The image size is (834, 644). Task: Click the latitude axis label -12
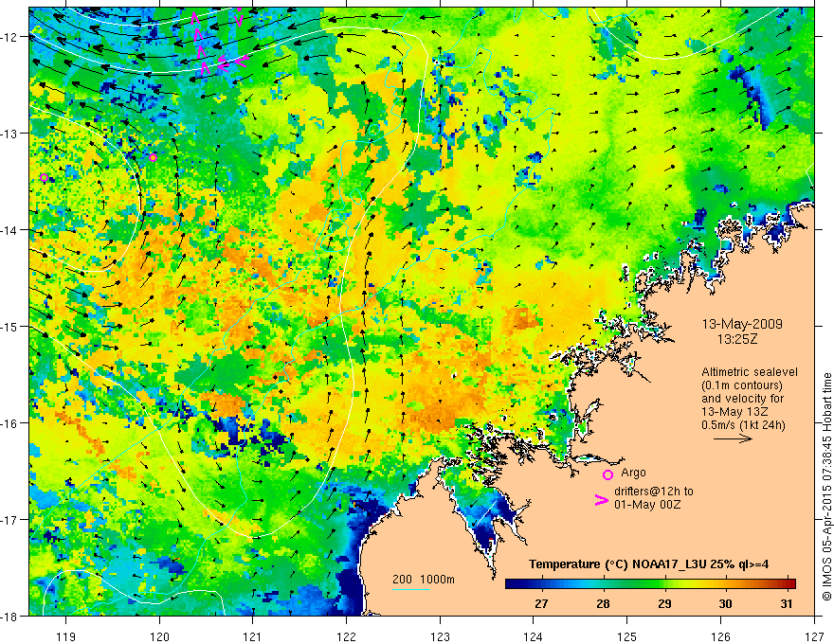click(9, 37)
